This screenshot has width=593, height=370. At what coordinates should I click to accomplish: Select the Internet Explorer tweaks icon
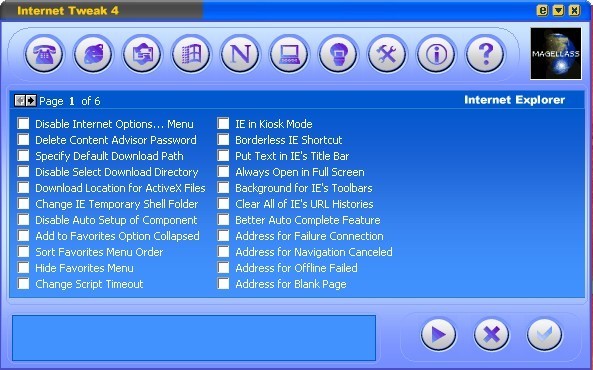point(93,54)
